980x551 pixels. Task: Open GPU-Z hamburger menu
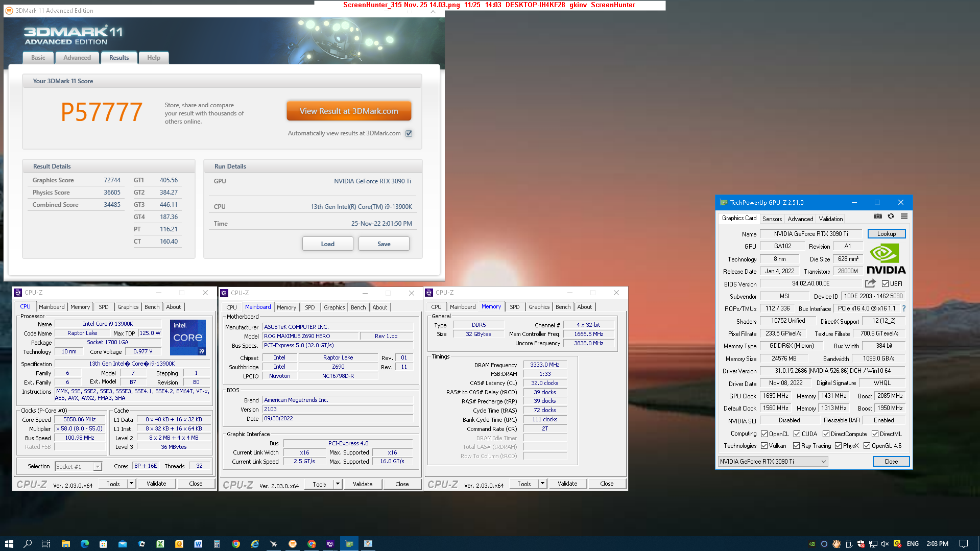pos(904,217)
